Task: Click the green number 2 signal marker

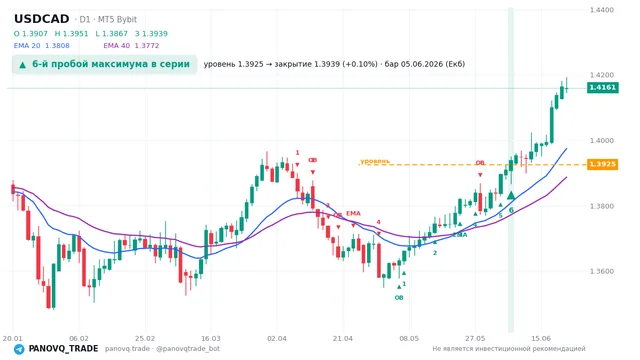Action: (x=435, y=253)
